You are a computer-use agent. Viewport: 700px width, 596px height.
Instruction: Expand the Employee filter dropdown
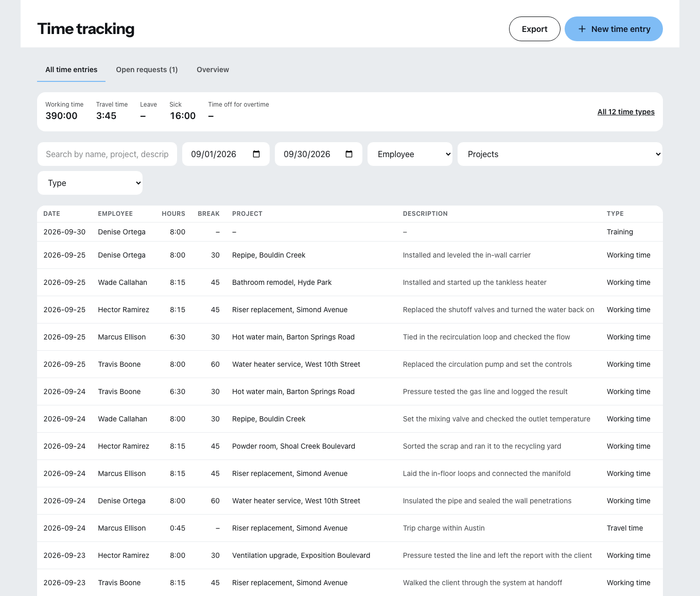(x=410, y=154)
